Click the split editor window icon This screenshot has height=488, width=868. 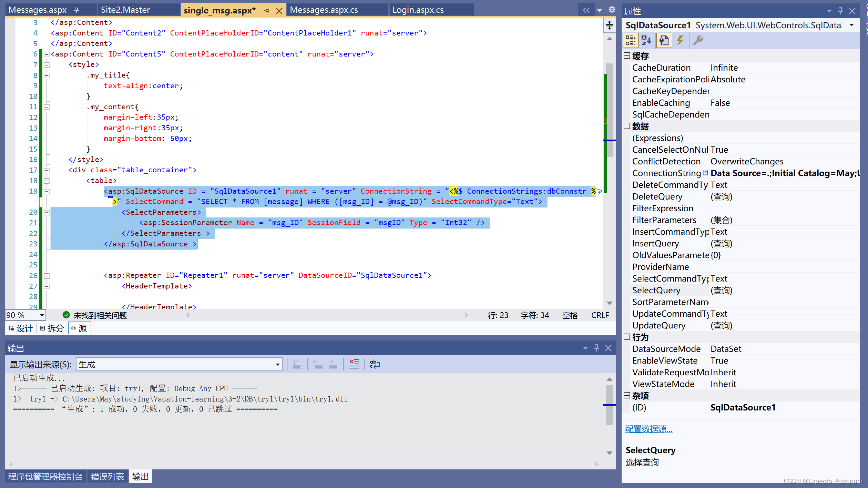pyautogui.click(x=609, y=25)
